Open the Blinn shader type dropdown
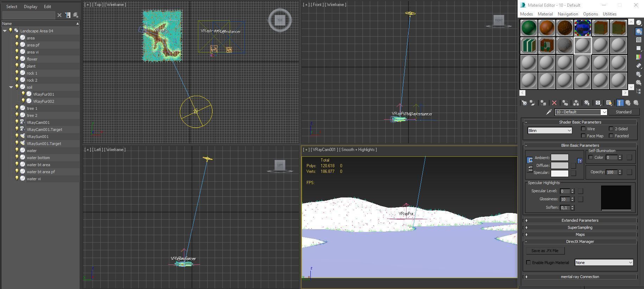This screenshot has width=644, height=289. pos(550,131)
